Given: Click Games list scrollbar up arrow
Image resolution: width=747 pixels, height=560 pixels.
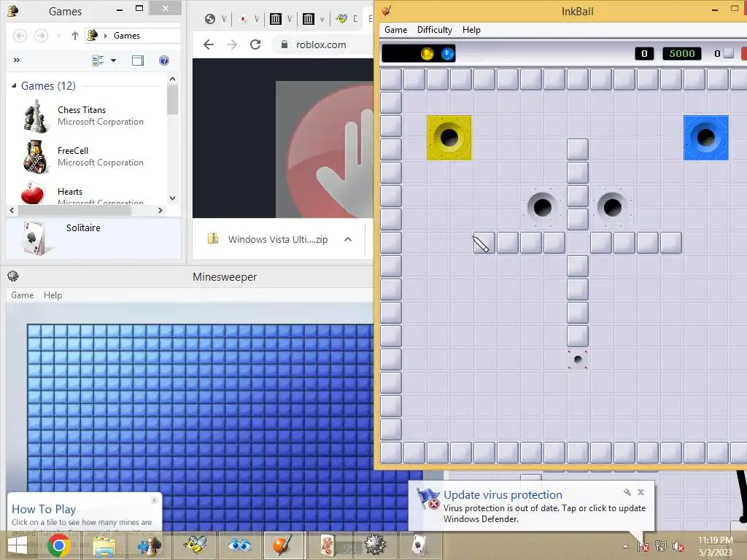Looking at the screenshot, I should tap(172, 79).
